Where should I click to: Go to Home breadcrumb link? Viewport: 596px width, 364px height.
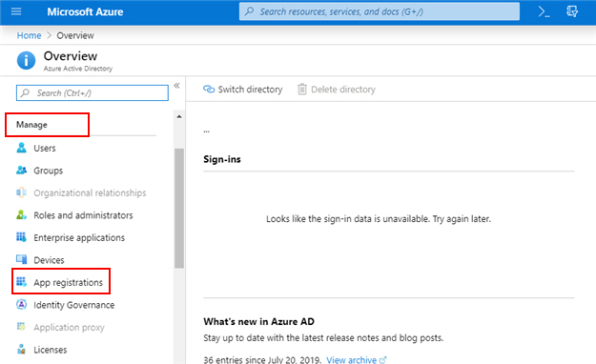point(29,35)
